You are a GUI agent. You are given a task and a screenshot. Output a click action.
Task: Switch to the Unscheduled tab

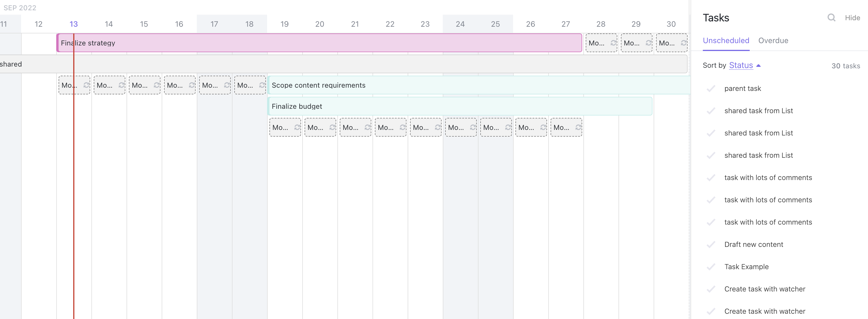pyautogui.click(x=726, y=40)
